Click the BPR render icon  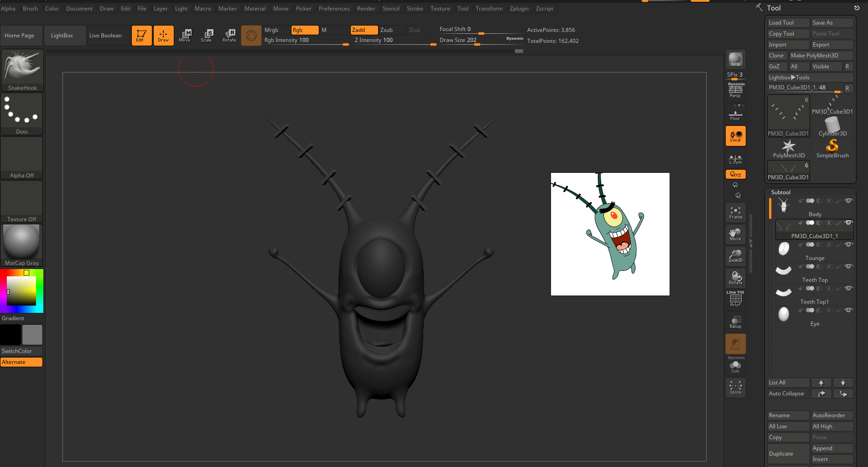pyautogui.click(x=735, y=58)
